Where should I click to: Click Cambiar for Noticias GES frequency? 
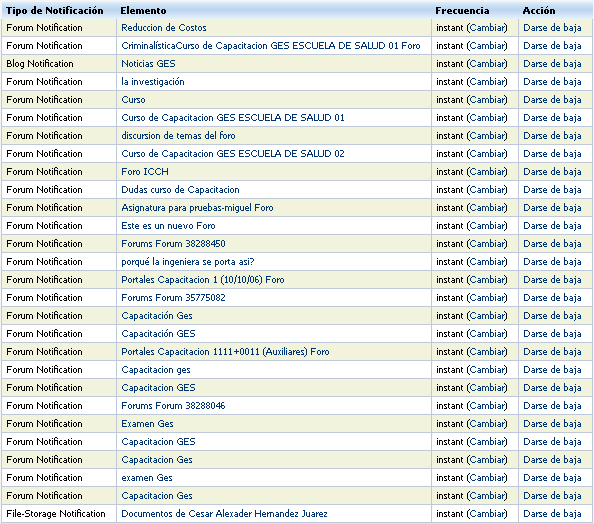(487, 64)
